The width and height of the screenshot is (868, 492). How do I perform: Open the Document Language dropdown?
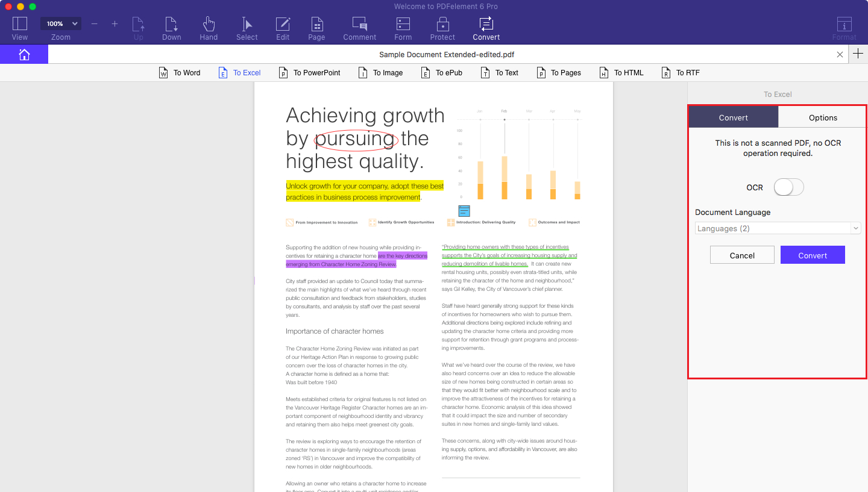[777, 228]
